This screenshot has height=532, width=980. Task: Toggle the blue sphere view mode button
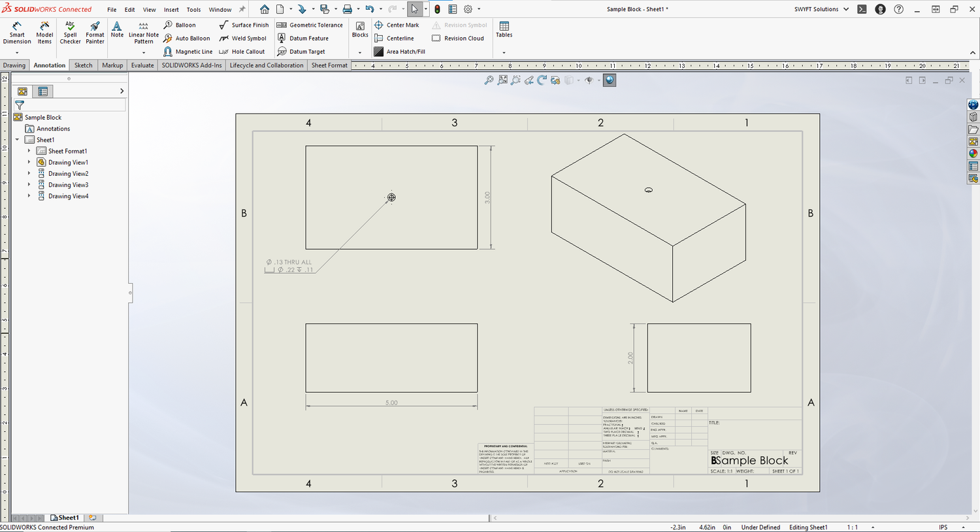(609, 80)
